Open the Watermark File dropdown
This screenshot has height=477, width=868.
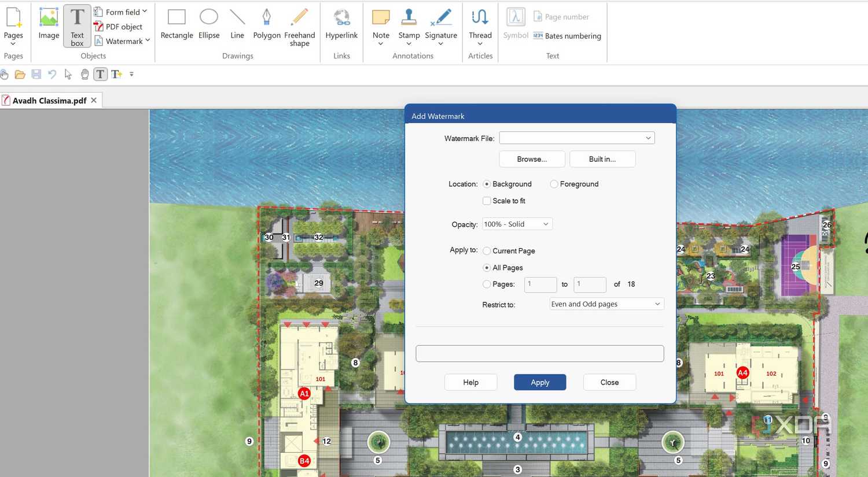[x=577, y=138]
